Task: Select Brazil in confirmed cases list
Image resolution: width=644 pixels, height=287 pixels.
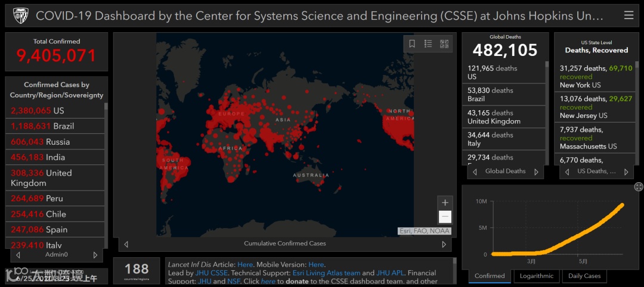Action: tap(55, 126)
